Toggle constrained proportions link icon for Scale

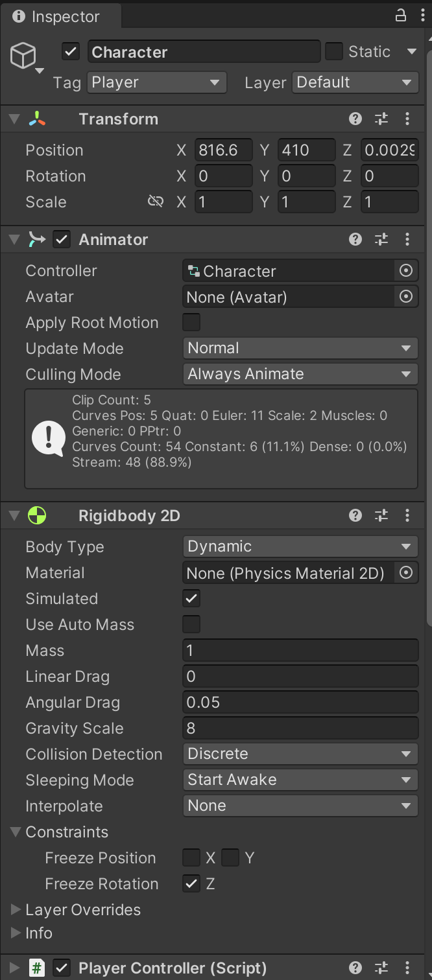[x=156, y=202]
